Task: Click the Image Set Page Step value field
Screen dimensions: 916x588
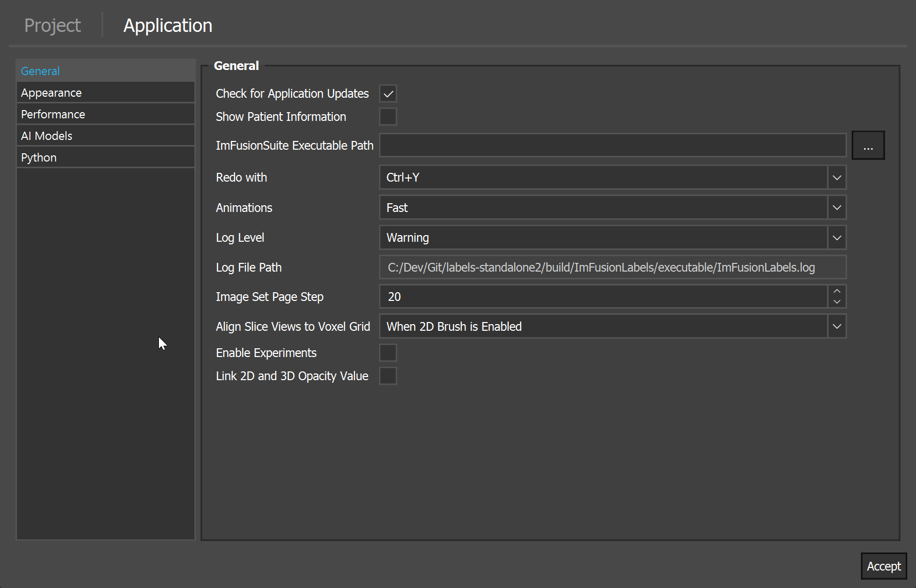Action: (x=603, y=297)
